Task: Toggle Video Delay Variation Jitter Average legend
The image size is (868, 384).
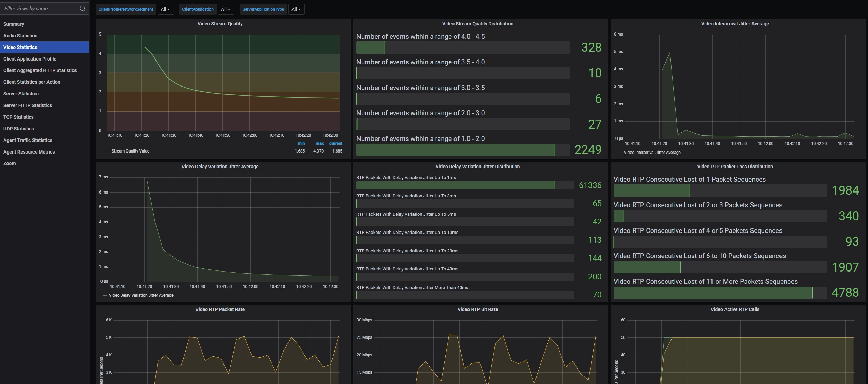Action: pyautogui.click(x=141, y=295)
